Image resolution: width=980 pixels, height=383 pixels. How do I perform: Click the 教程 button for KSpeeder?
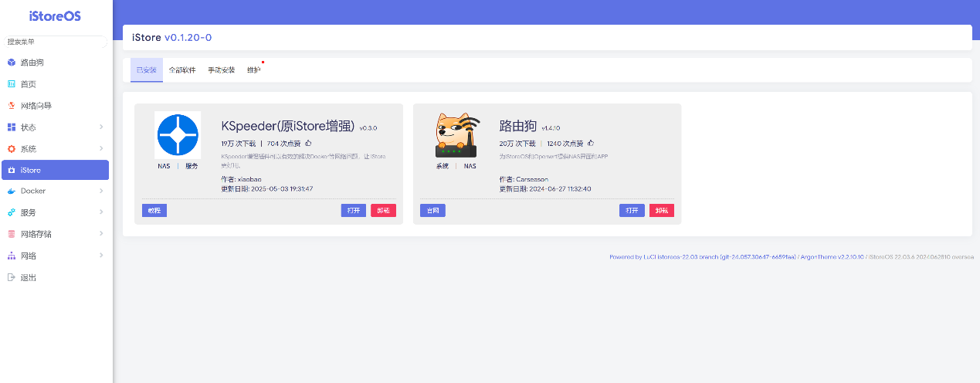pos(154,210)
